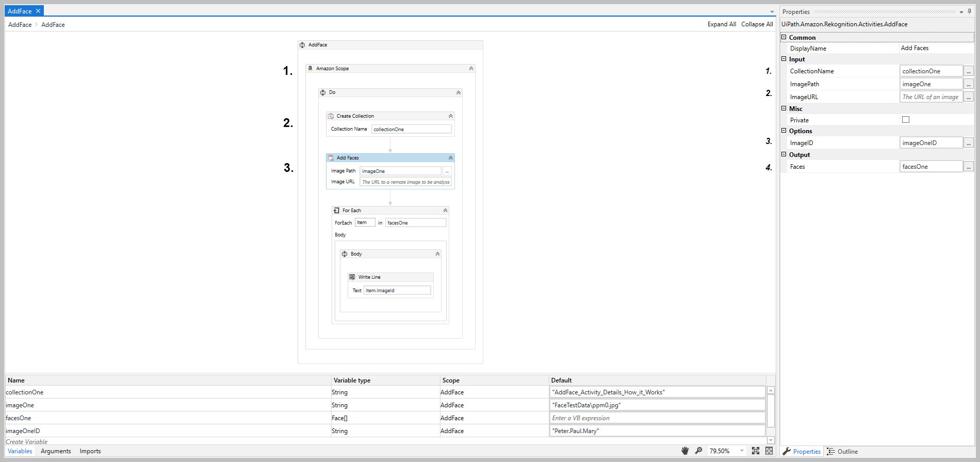Collapse the Create Collection activity
Image resolution: width=980 pixels, height=462 pixels.
point(450,116)
